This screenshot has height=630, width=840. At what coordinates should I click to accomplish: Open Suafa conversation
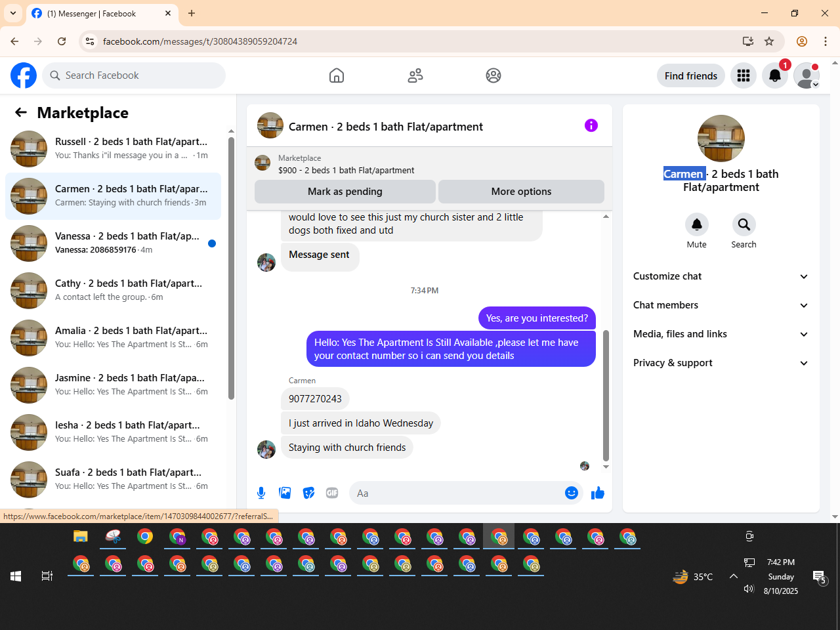tap(113, 480)
